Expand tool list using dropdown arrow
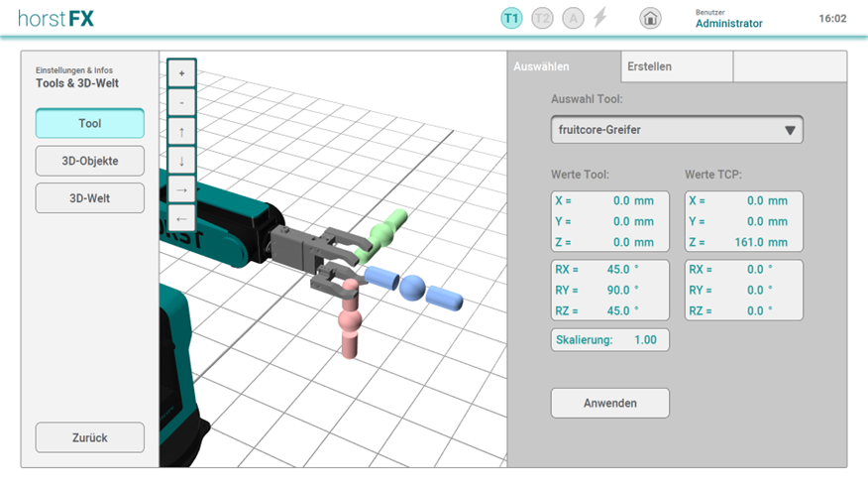Image resolution: width=868 pixels, height=488 pixels. [x=790, y=130]
